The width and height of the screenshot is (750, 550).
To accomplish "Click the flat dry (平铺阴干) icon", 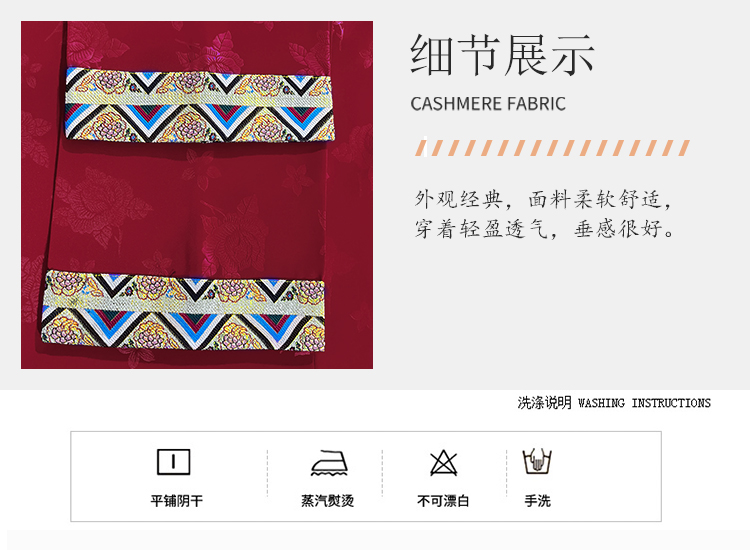I will 174,462.
